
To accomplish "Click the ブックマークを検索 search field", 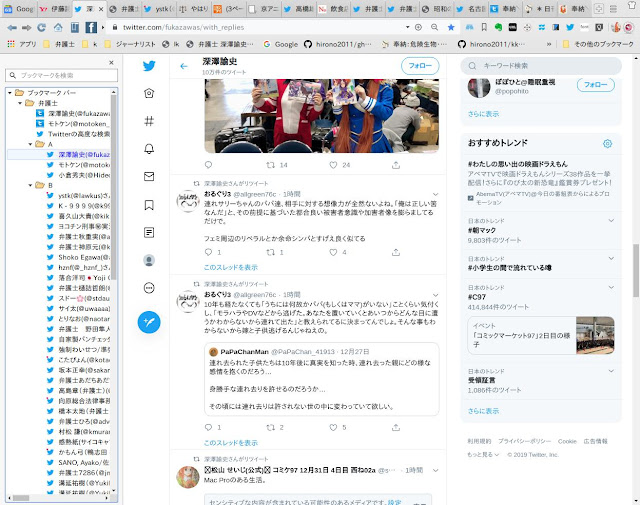I will (62, 76).
